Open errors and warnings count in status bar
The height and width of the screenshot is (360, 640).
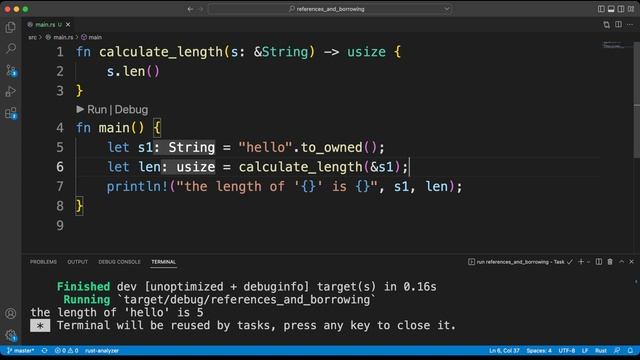(x=66, y=351)
